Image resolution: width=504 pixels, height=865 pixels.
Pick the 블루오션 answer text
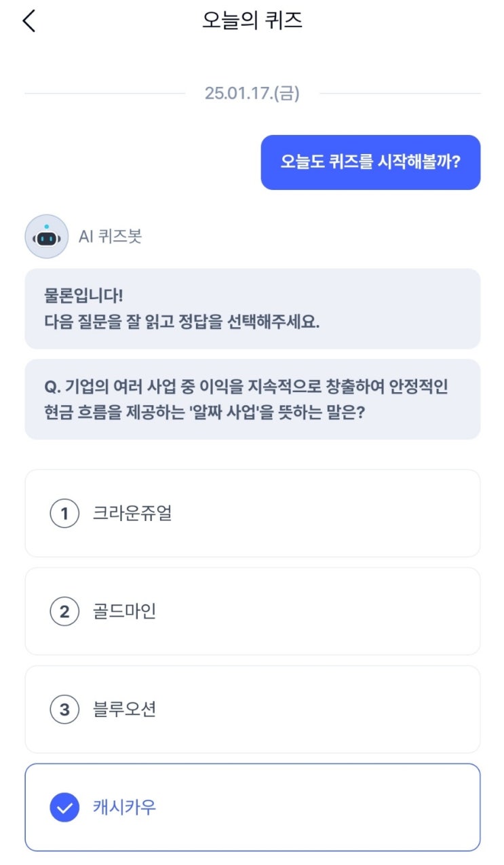coord(125,710)
